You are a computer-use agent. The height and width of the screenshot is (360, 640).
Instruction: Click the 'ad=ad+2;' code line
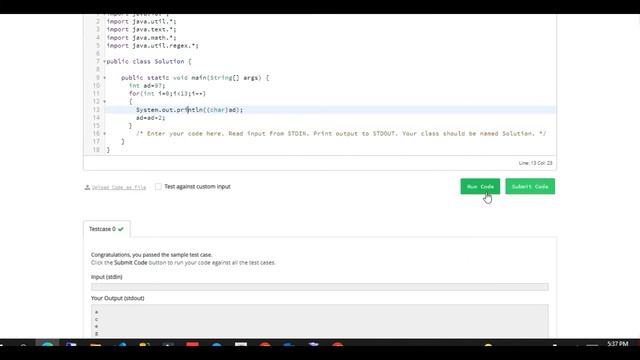point(151,118)
